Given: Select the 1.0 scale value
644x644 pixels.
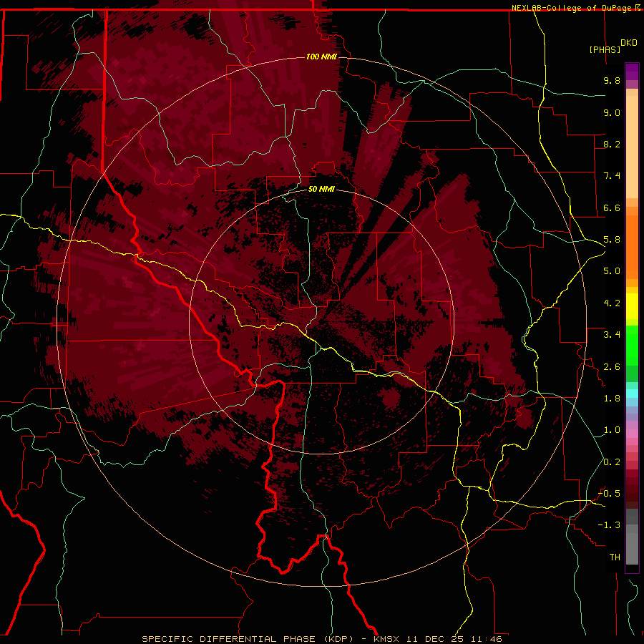Looking at the screenshot, I should pyautogui.click(x=612, y=430).
